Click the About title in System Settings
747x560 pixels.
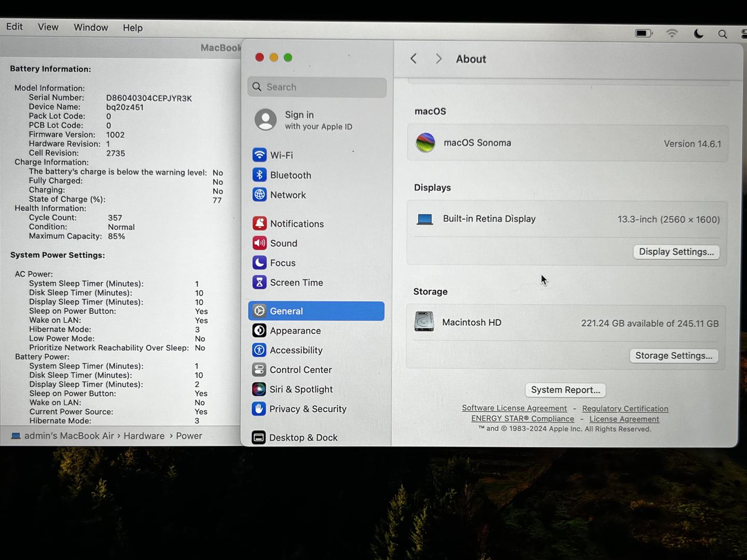tap(471, 59)
